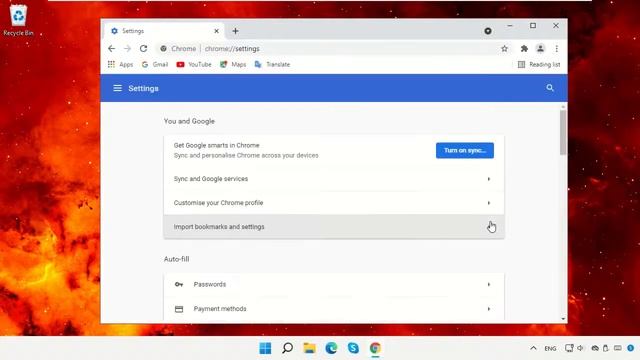
Task: Click the Chrome taskbar icon
Action: pos(375,348)
